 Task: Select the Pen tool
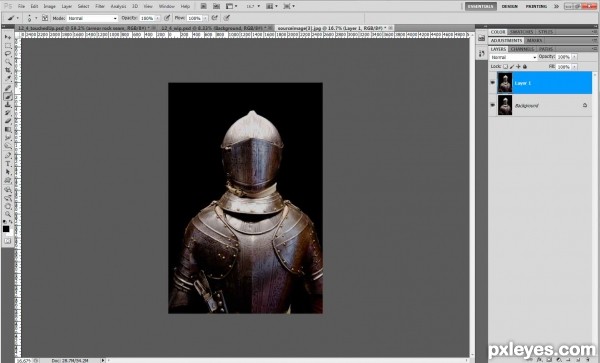coord(8,156)
